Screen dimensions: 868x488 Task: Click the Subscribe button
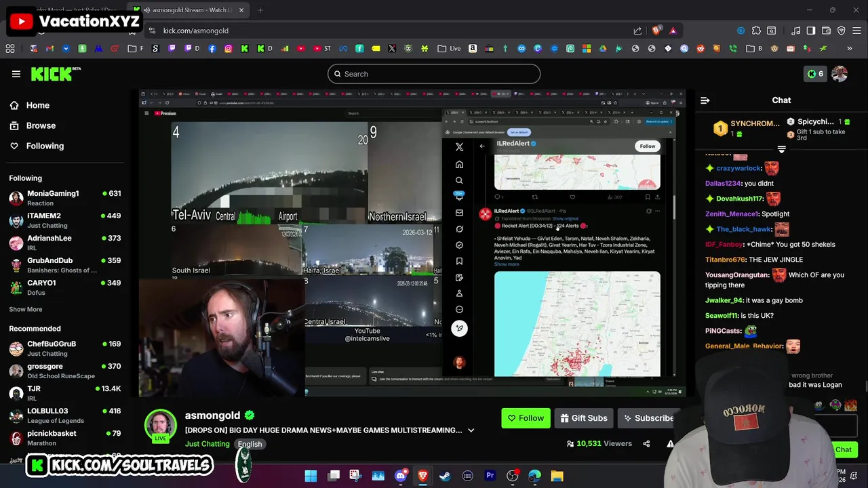tap(648, 418)
